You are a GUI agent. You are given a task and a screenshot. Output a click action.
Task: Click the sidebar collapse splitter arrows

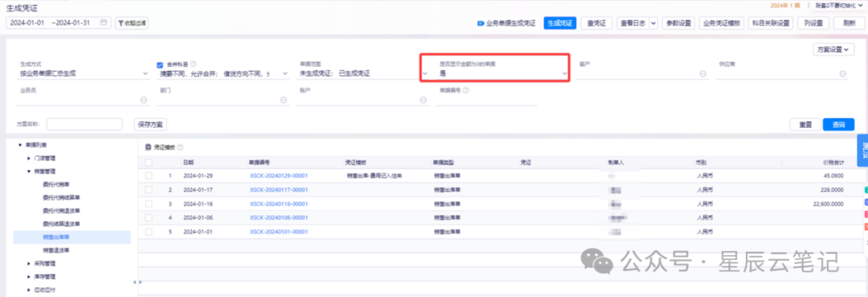click(x=137, y=283)
